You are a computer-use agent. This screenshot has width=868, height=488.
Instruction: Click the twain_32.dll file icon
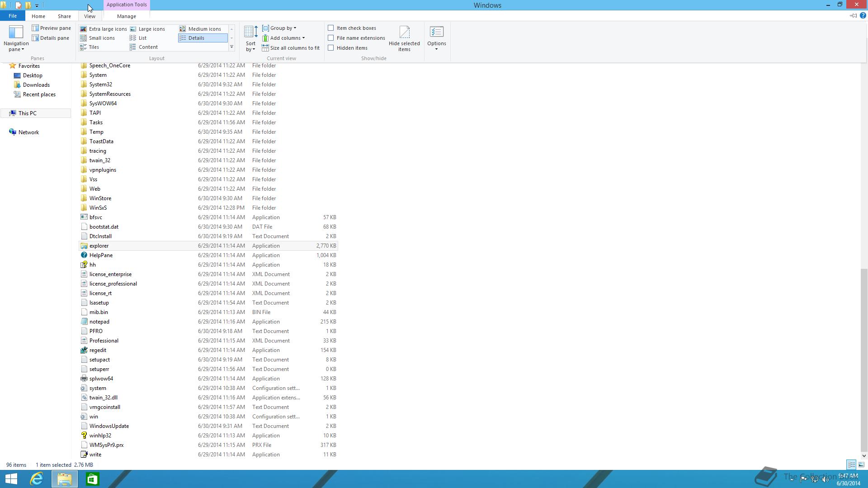point(84,398)
